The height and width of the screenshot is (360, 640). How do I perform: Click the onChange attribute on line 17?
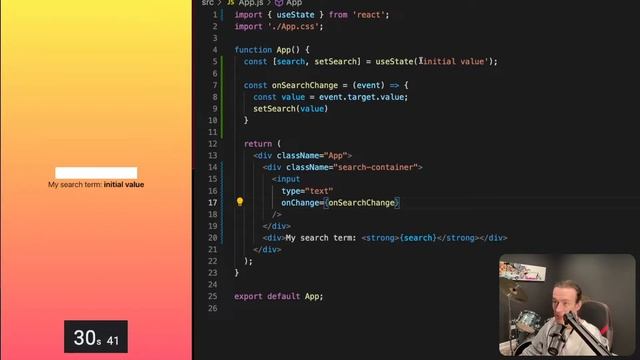coord(340,203)
